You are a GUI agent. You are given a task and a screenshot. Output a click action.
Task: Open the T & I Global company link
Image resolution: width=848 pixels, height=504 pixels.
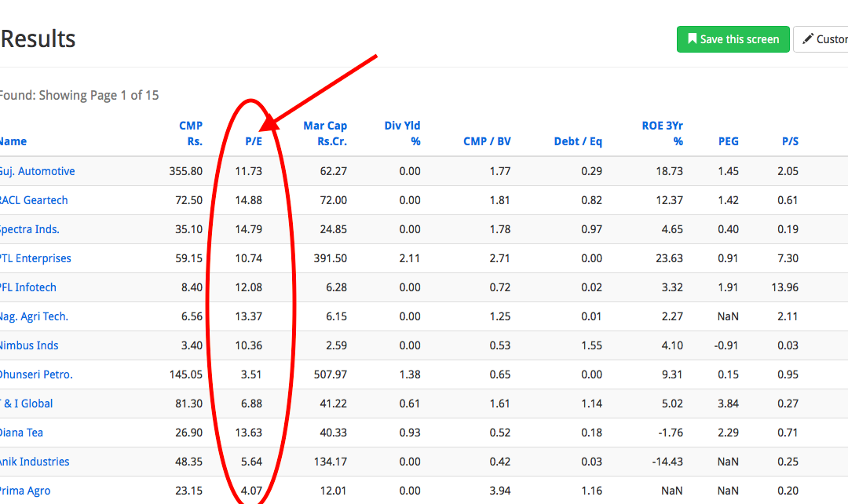tap(27, 404)
